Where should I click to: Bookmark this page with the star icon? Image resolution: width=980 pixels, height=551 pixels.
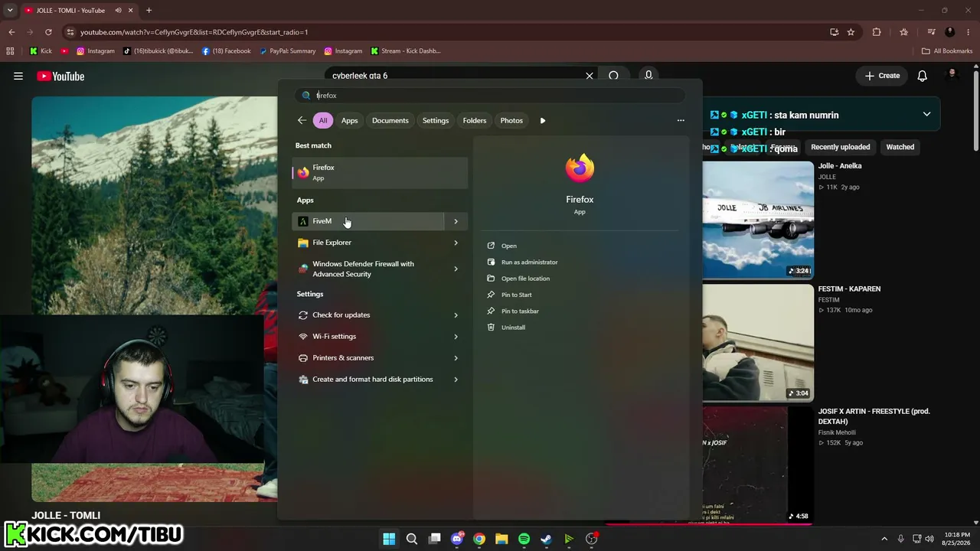click(x=851, y=32)
